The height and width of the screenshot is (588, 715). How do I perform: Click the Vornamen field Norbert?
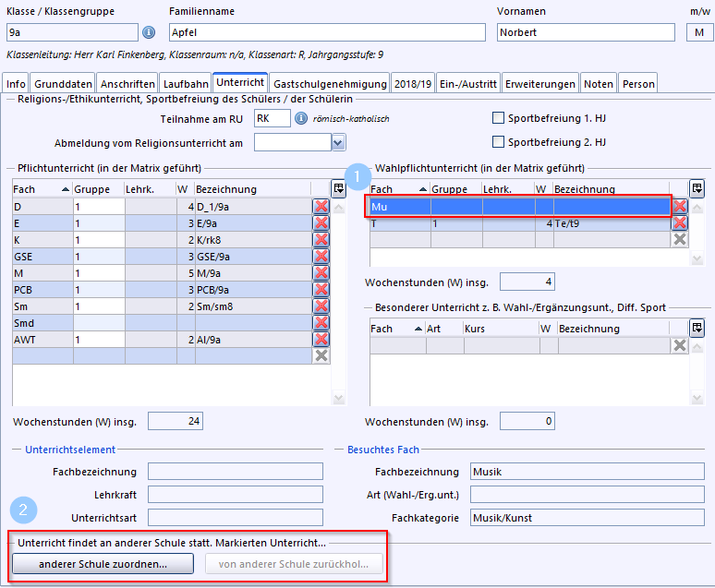tap(586, 32)
